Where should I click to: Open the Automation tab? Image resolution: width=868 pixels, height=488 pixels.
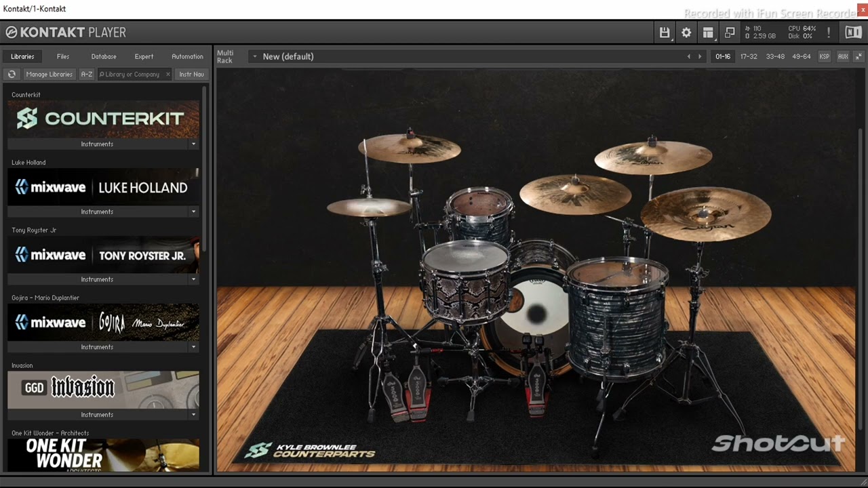coord(187,56)
